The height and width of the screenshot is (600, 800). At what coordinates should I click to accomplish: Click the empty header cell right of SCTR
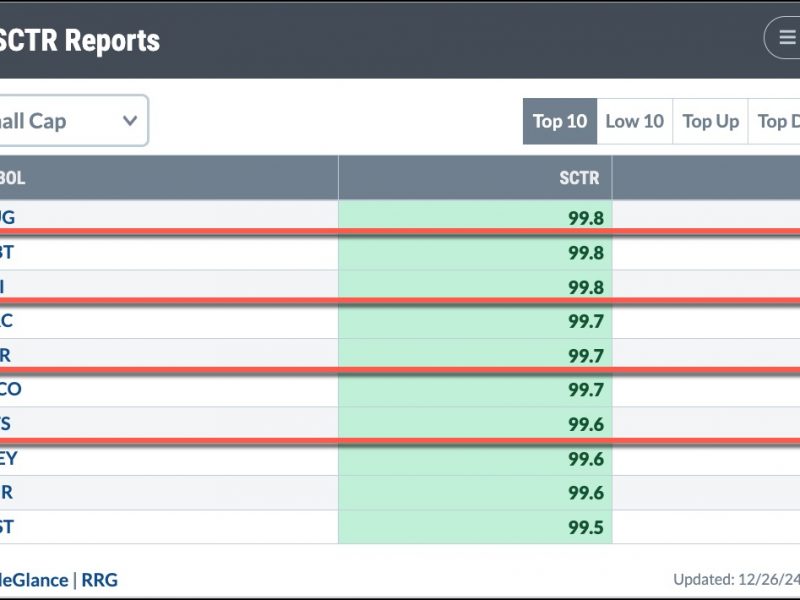706,178
